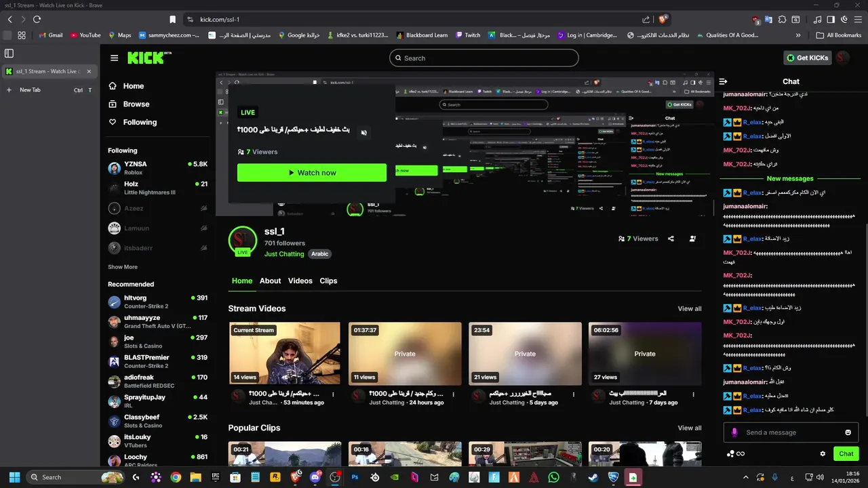Open chat settings gear icon

[823, 454]
